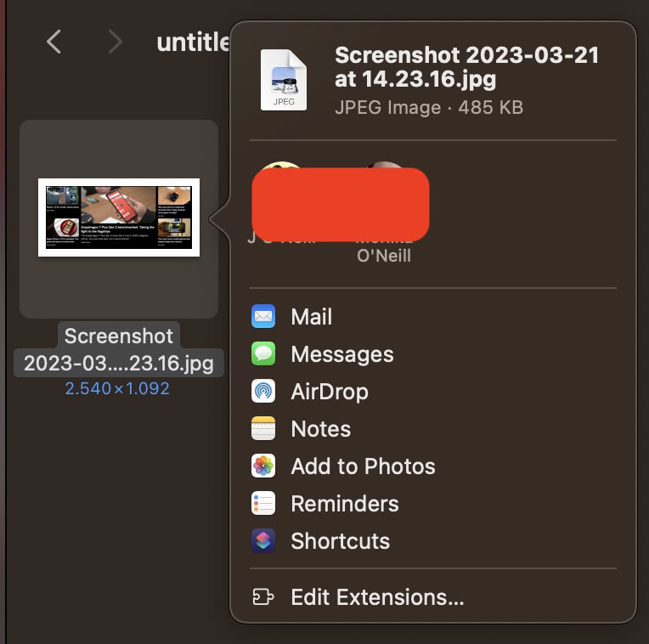Click the colorful Photos flower icon
This screenshot has height=644, width=649.
(x=263, y=466)
